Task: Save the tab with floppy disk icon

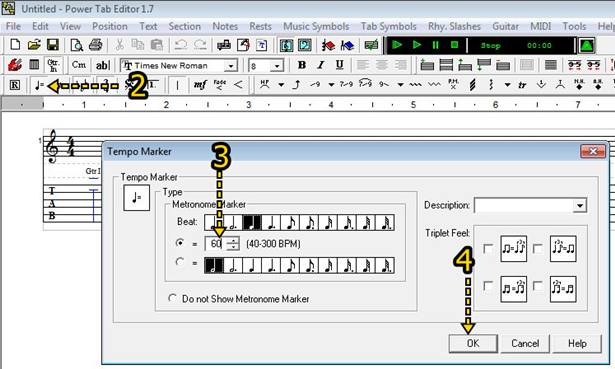Action: (x=53, y=45)
